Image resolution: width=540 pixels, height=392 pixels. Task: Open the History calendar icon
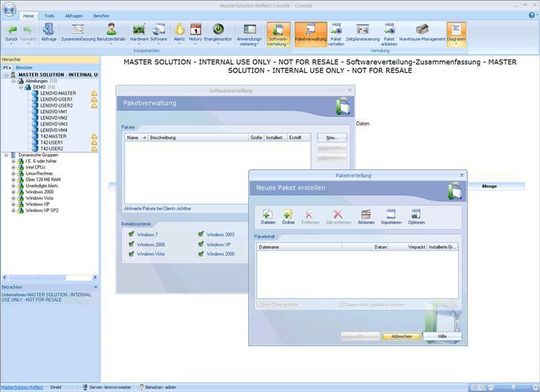(x=195, y=33)
